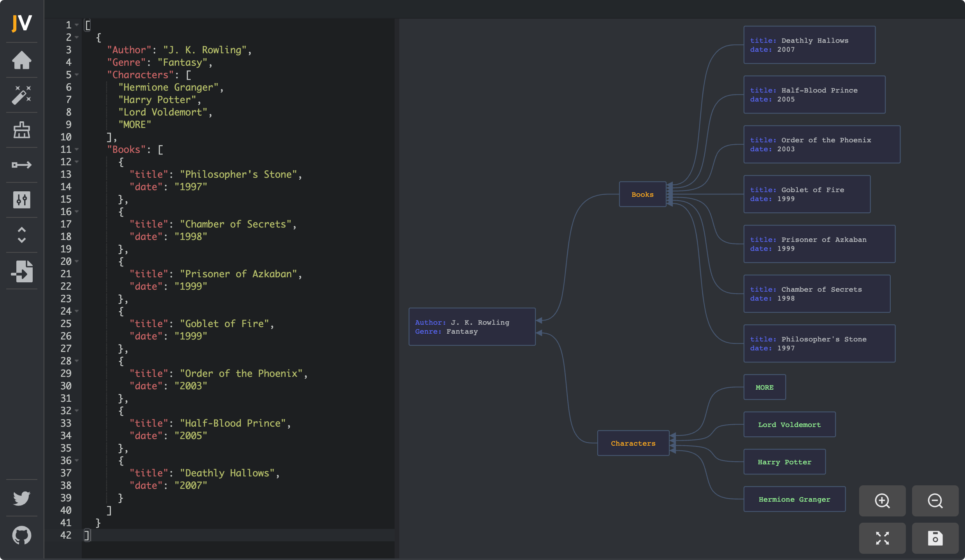Click the Author J. K. Rowling node
Screen dimensions: 965x560
tap(472, 327)
